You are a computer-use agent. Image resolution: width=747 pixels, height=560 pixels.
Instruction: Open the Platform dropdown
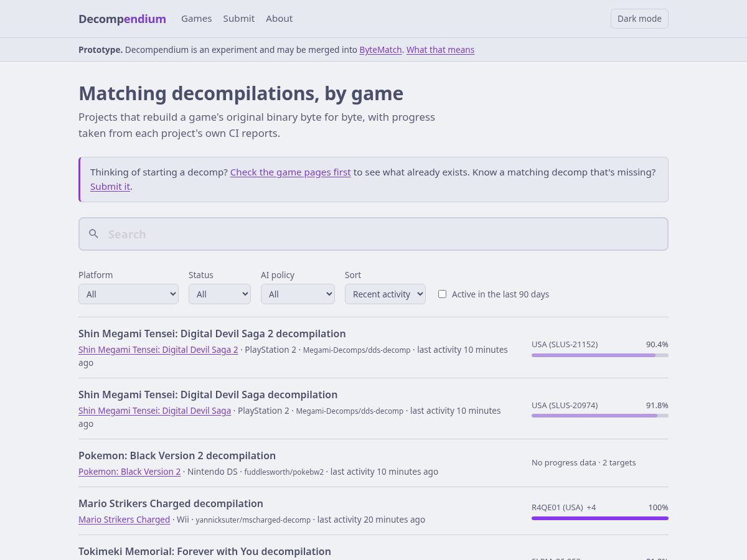click(128, 294)
